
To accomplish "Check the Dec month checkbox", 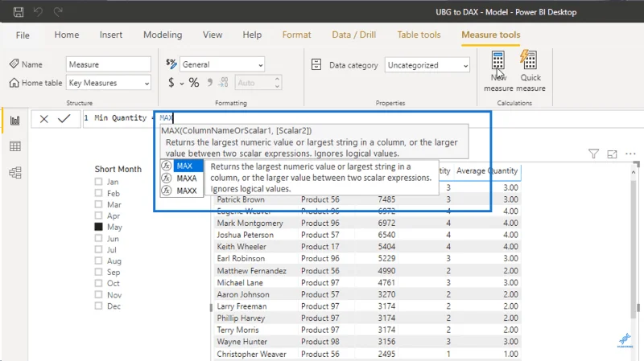I will point(98,306).
